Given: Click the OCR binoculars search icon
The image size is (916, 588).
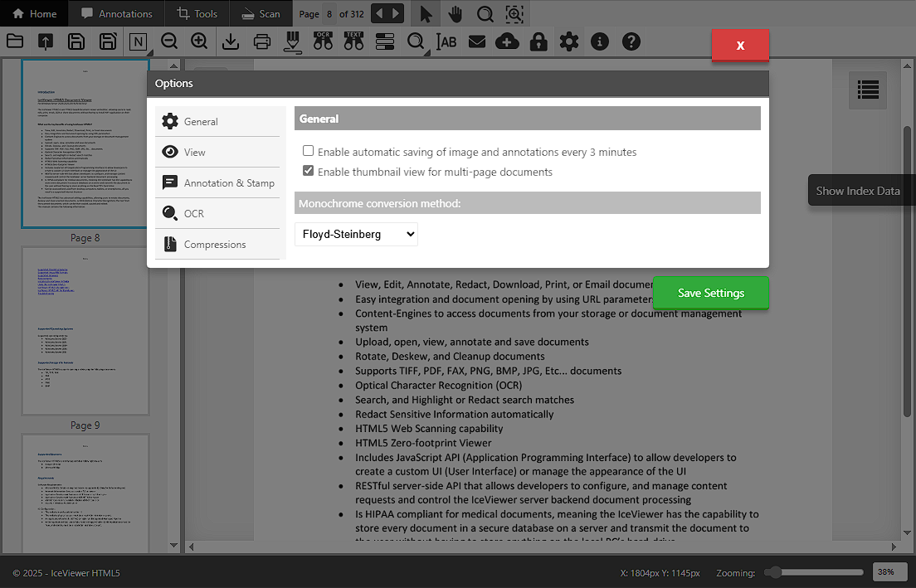Looking at the screenshot, I should click(323, 41).
